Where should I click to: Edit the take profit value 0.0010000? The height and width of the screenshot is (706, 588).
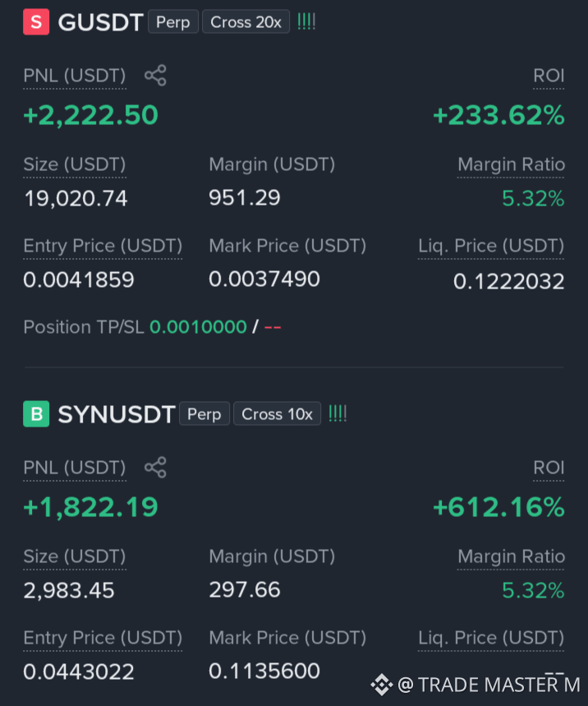pyautogui.click(x=198, y=327)
